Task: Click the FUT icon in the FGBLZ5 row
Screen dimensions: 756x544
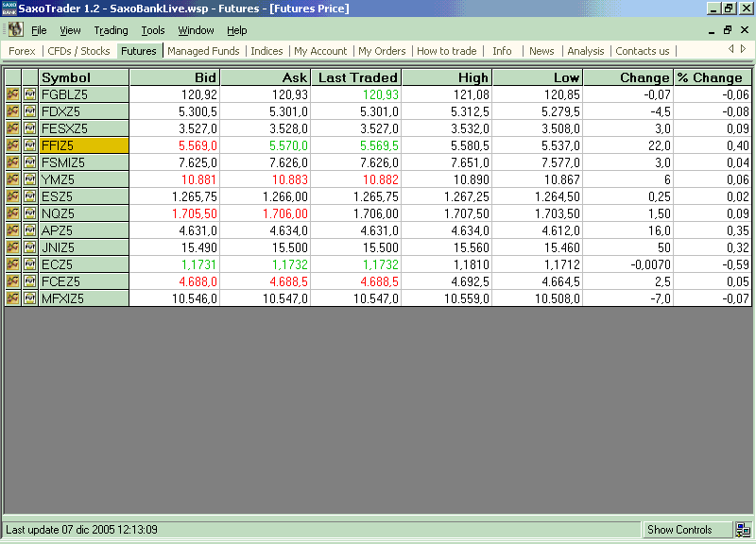Action: pos(30,94)
